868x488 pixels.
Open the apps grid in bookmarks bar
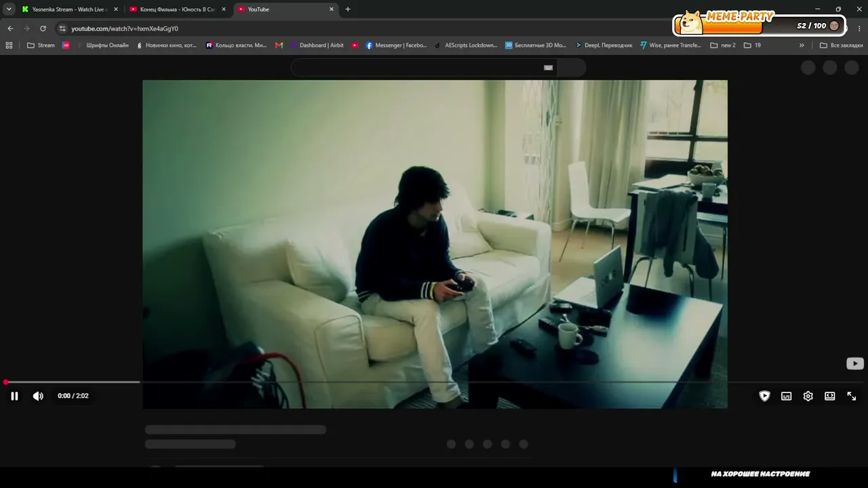[9, 45]
